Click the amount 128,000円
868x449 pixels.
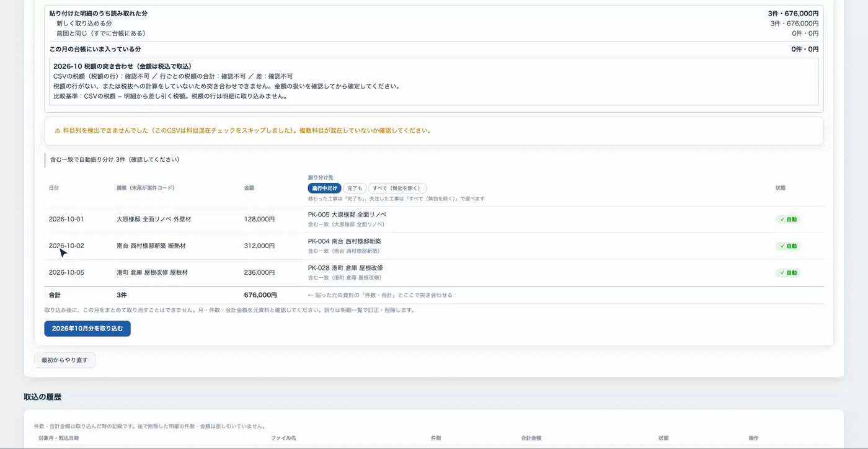click(259, 220)
